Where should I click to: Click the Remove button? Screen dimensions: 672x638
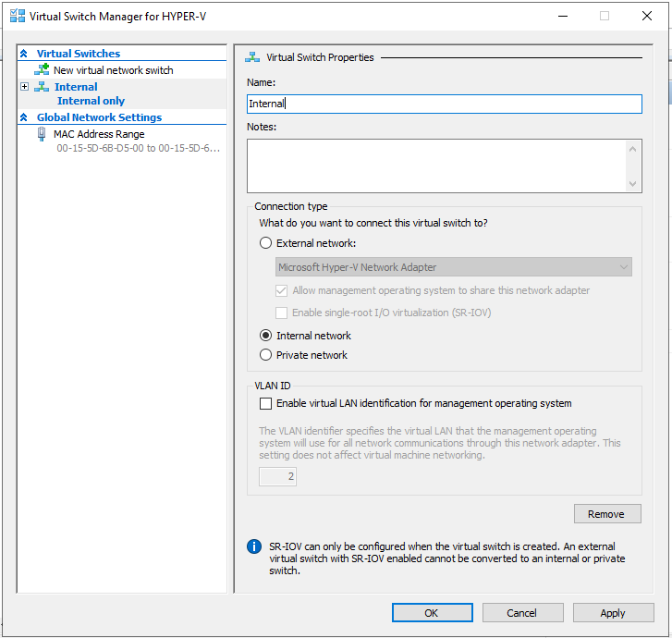click(x=607, y=514)
